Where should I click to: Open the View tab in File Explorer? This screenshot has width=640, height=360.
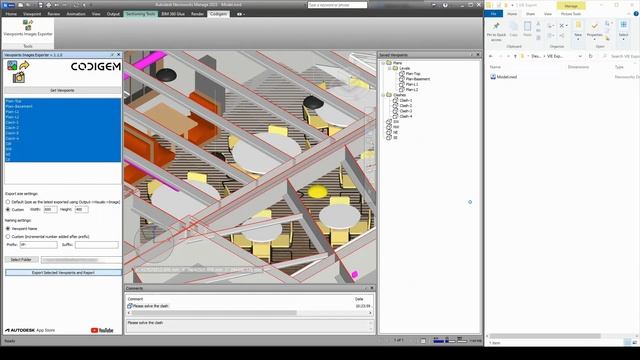(548, 14)
